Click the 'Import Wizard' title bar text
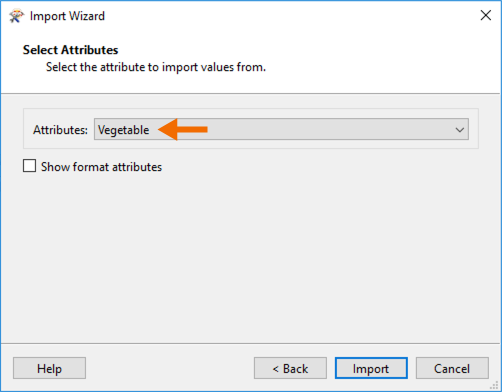 [x=67, y=16]
